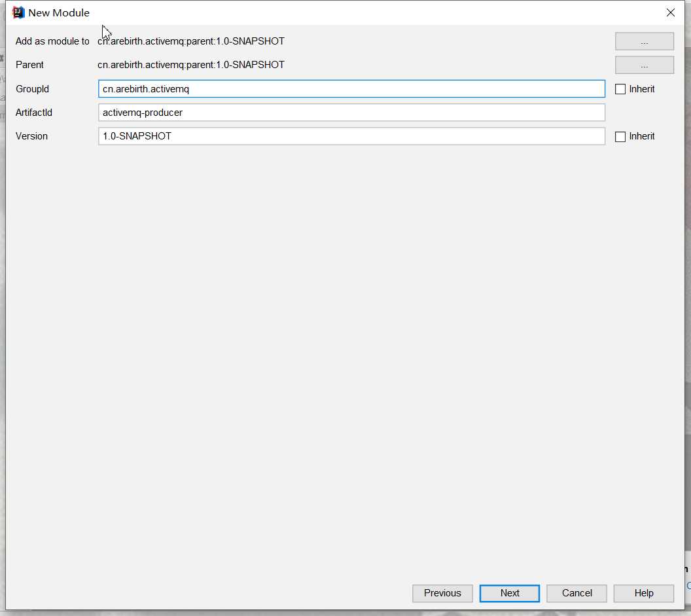Enable Inherit checkbox for GroupId
Image resolution: width=691 pixels, height=616 pixels.
(x=620, y=89)
